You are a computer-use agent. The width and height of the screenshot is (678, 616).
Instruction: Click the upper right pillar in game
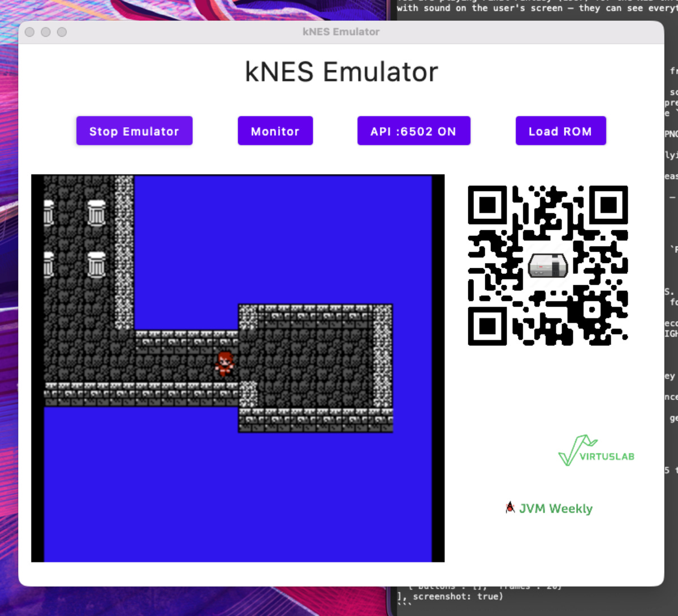point(97,213)
